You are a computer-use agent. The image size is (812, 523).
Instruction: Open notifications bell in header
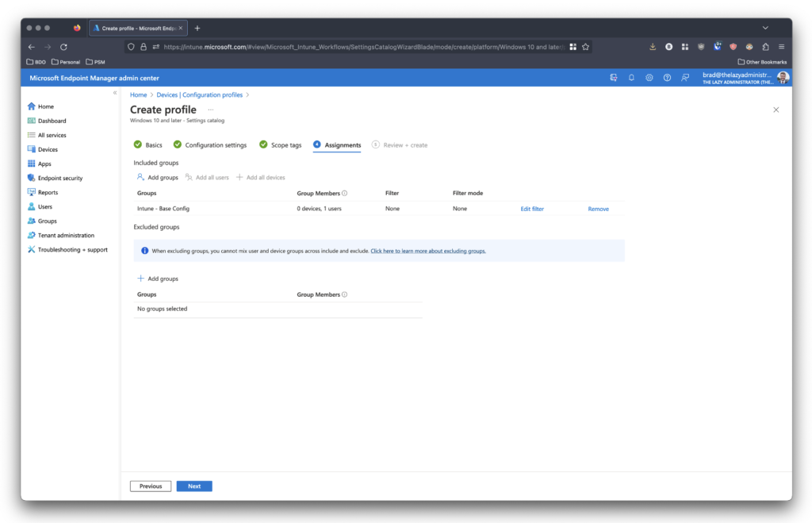[x=631, y=78]
